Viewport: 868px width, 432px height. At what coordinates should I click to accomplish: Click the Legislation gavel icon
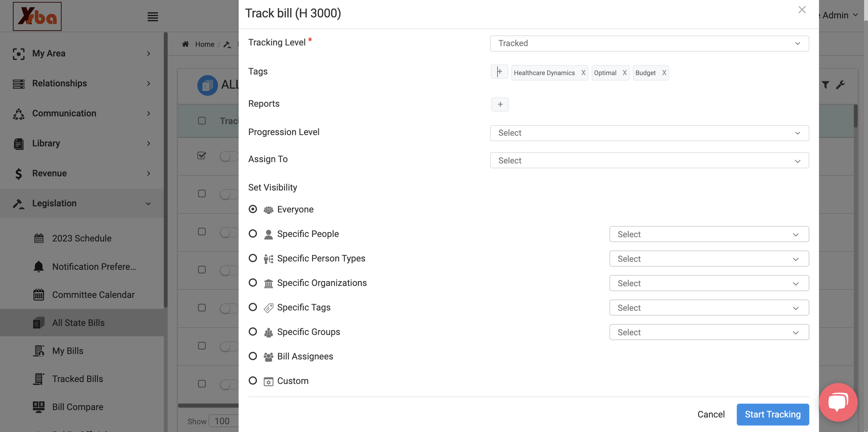[x=18, y=203]
